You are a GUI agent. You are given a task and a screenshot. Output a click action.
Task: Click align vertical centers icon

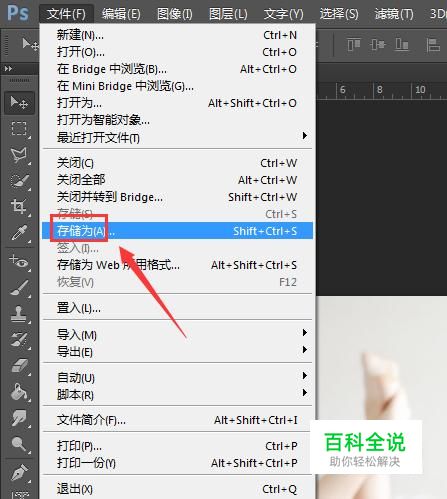(377, 44)
